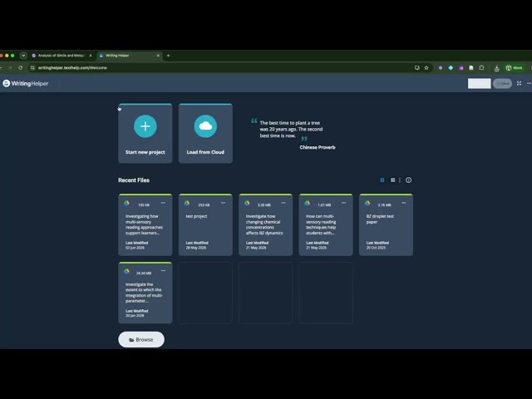Screen dimensions: 532x399
Task: Open Investigate the extent to which card
Action: [x=145, y=293]
